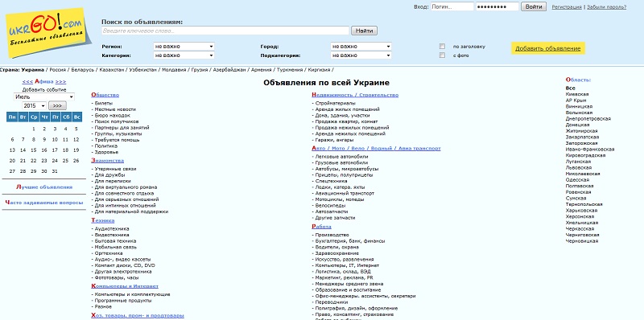Select Россия in the country bar

click(57, 70)
